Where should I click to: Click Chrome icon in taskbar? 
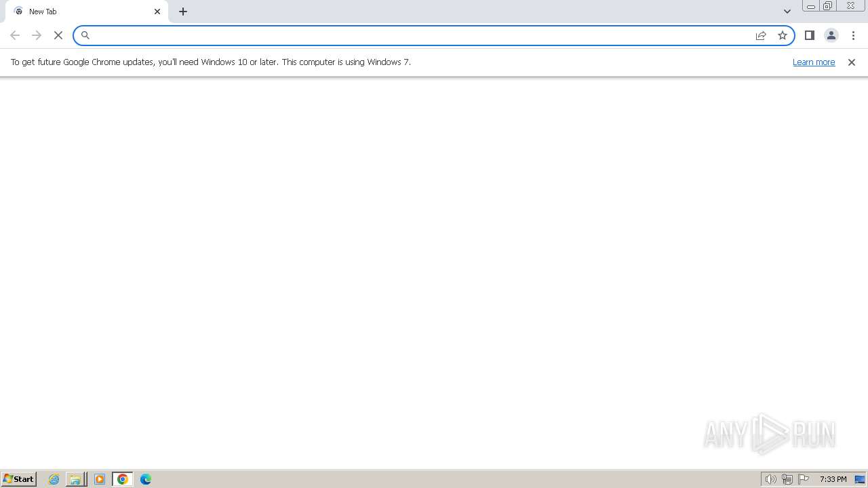[123, 479]
